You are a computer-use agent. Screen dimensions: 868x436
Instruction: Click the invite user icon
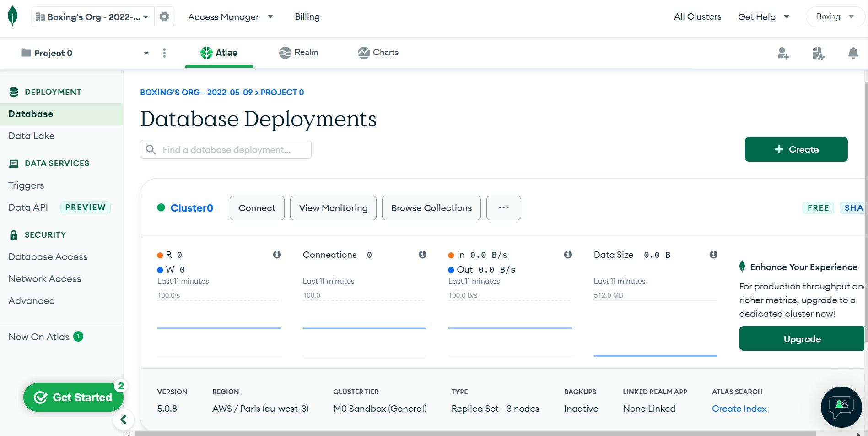click(x=783, y=54)
